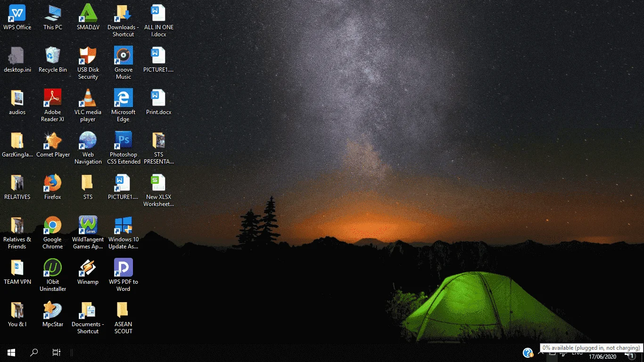Launch Adobe Reader XI

(x=53, y=106)
